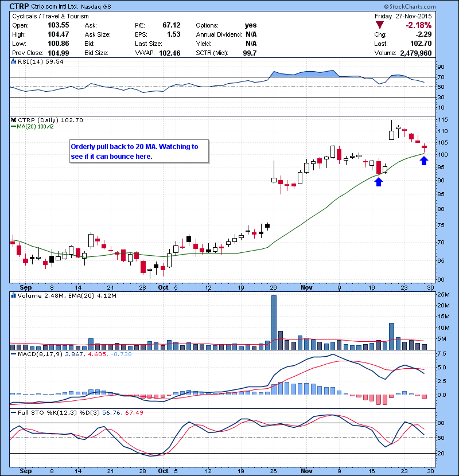Click the CTRP (Daily) 102.70 legend label
Viewport: 459px width, 476px height.
50,120
